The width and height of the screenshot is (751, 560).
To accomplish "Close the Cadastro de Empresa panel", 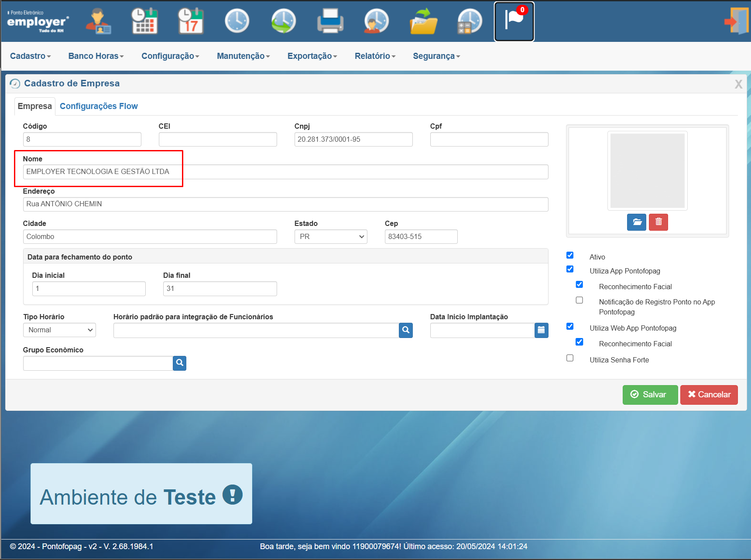I will click(x=738, y=84).
